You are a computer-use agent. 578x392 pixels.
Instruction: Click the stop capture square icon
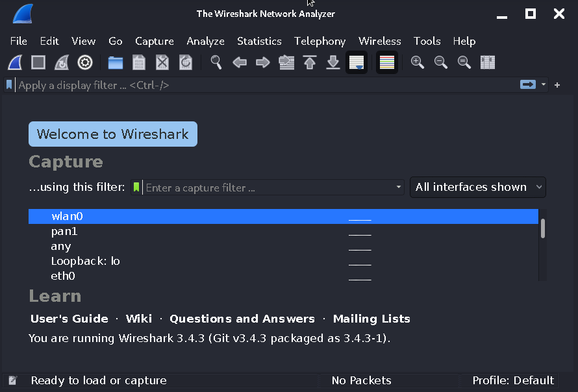(x=38, y=62)
